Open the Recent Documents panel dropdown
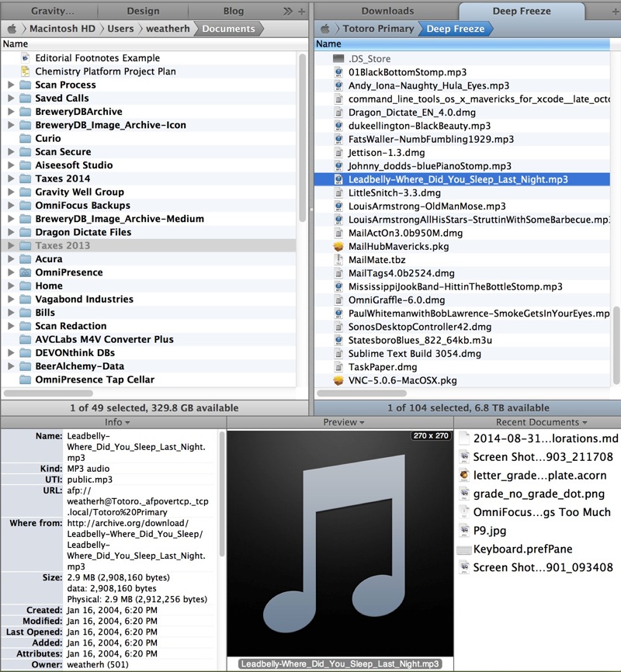 [x=537, y=422]
